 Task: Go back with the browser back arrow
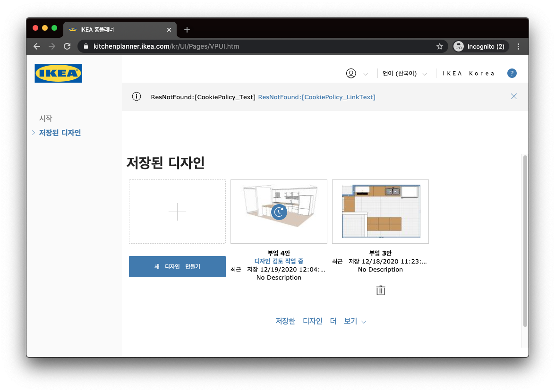[37, 46]
